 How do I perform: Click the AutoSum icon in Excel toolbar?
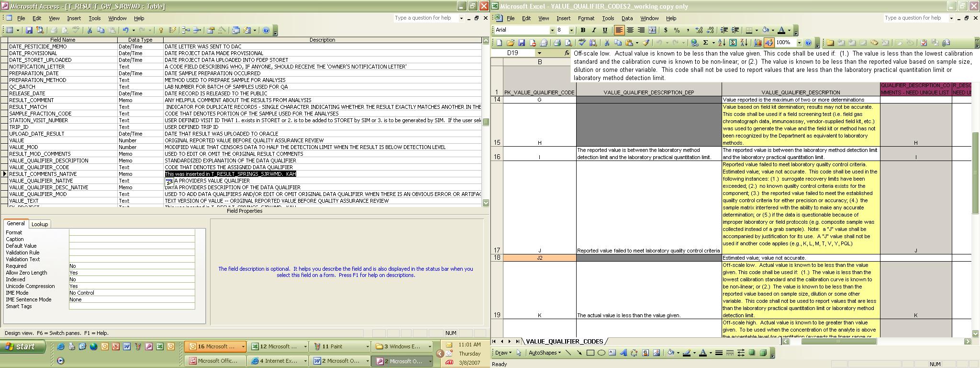[705, 43]
